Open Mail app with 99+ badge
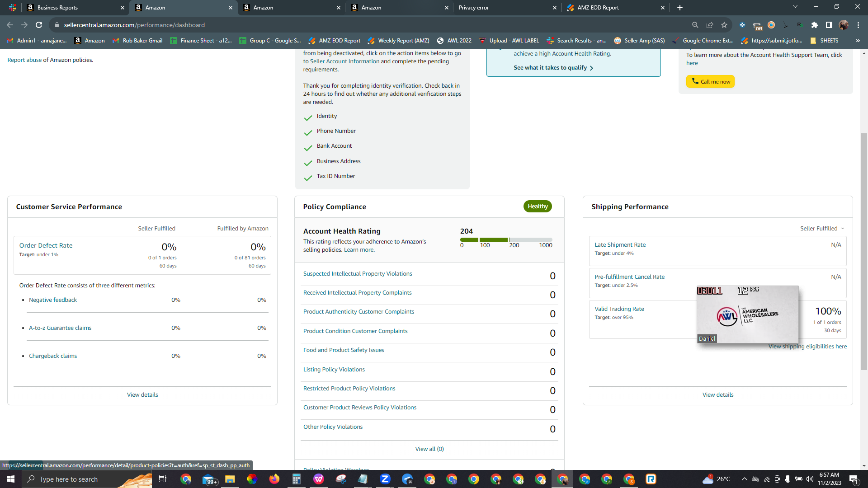The height and width of the screenshot is (488, 868). [209, 479]
